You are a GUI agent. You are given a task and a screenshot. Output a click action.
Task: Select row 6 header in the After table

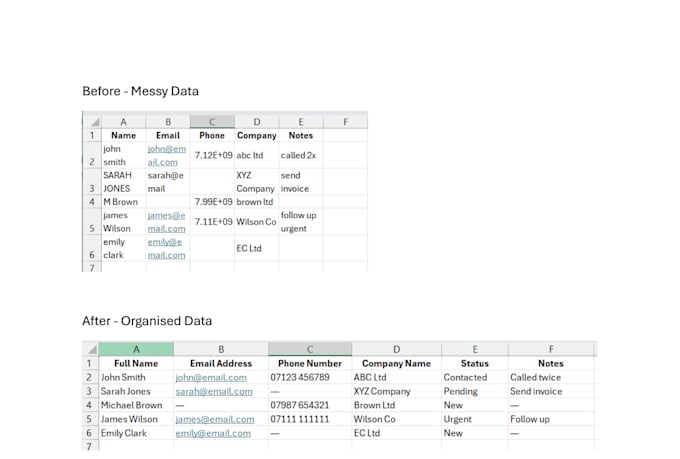[x=89, y=433]
